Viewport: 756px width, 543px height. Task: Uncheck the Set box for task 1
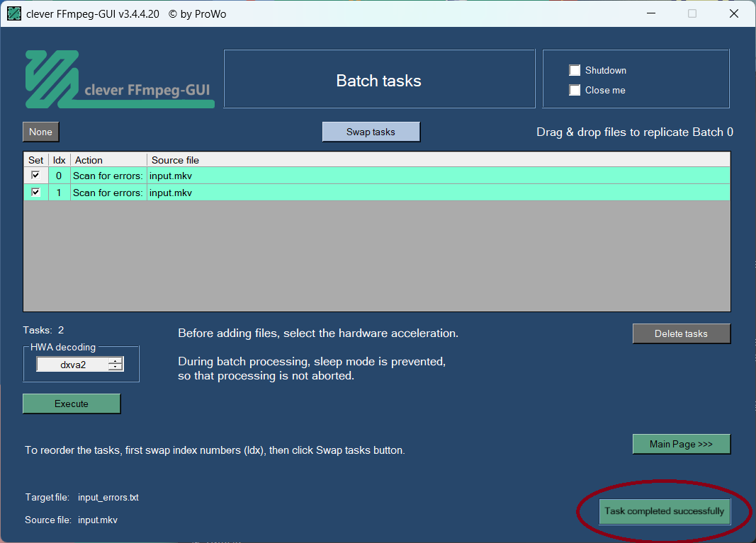tap(35, 193)
